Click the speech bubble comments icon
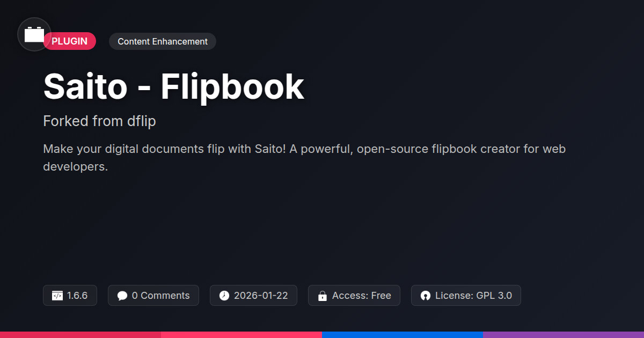The width and height of the screenshot is (644, 338). (122, 296)
